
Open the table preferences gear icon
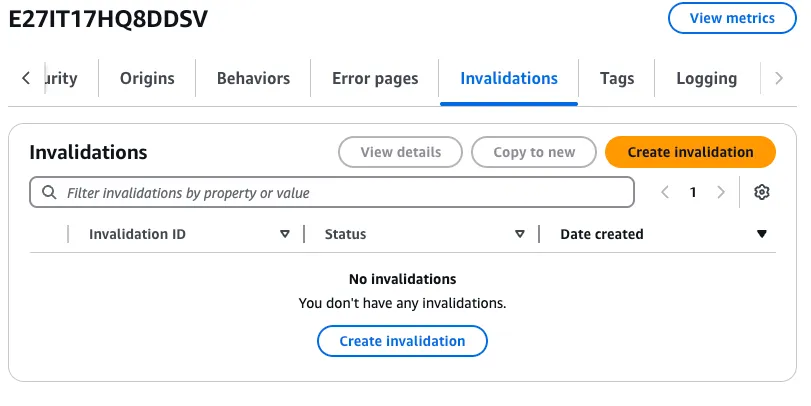pos(761,192)
